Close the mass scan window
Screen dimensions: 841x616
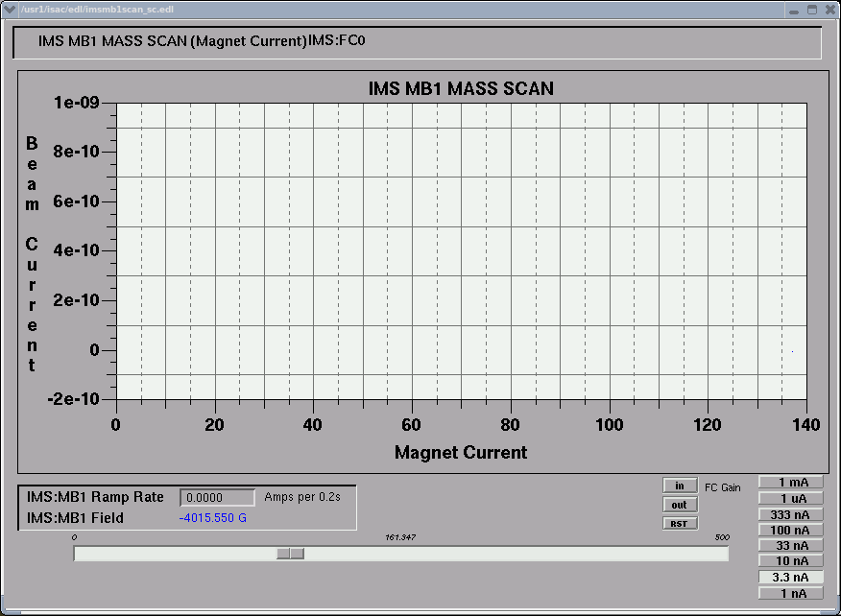click(x=829, y=10)
